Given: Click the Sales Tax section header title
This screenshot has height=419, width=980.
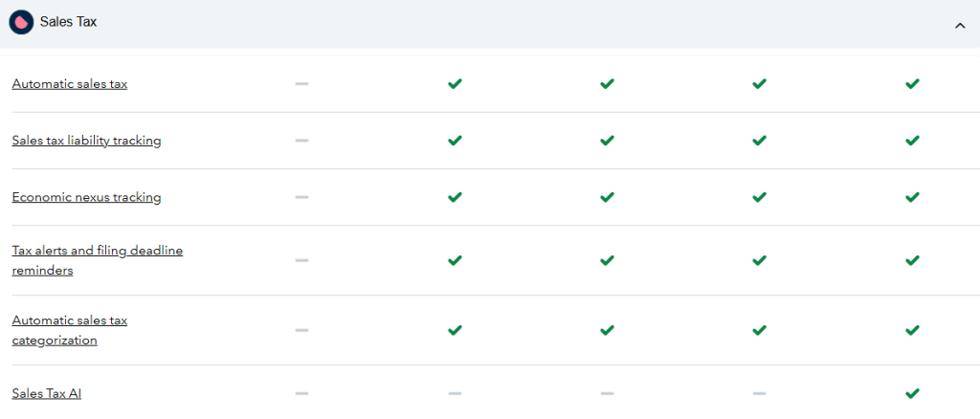Looking at the screenshot, I should (x=68, y=22).
